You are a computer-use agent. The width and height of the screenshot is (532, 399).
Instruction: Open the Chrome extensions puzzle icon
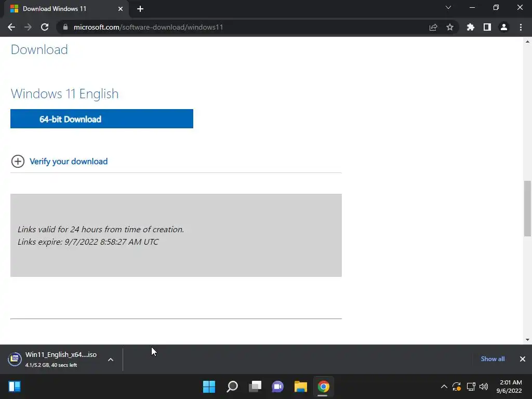[471, 27]
